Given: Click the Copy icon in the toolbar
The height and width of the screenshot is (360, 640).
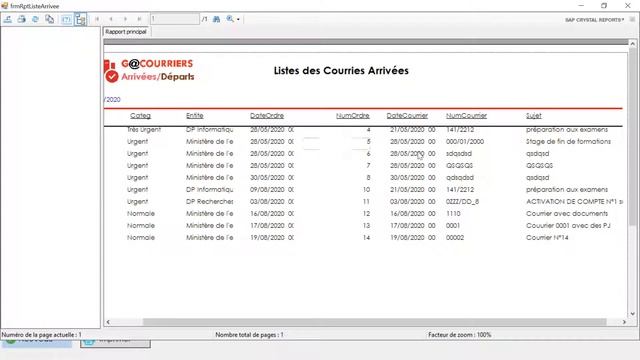Looking at the screenshot, I should (x=49, y=19).
